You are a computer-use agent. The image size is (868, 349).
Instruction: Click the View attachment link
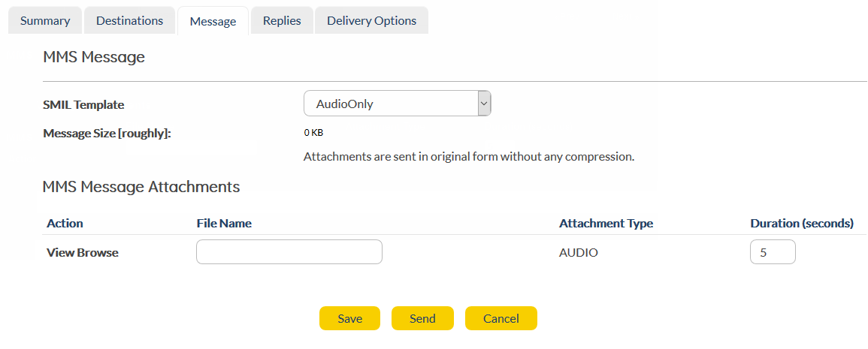click(60, 253)
